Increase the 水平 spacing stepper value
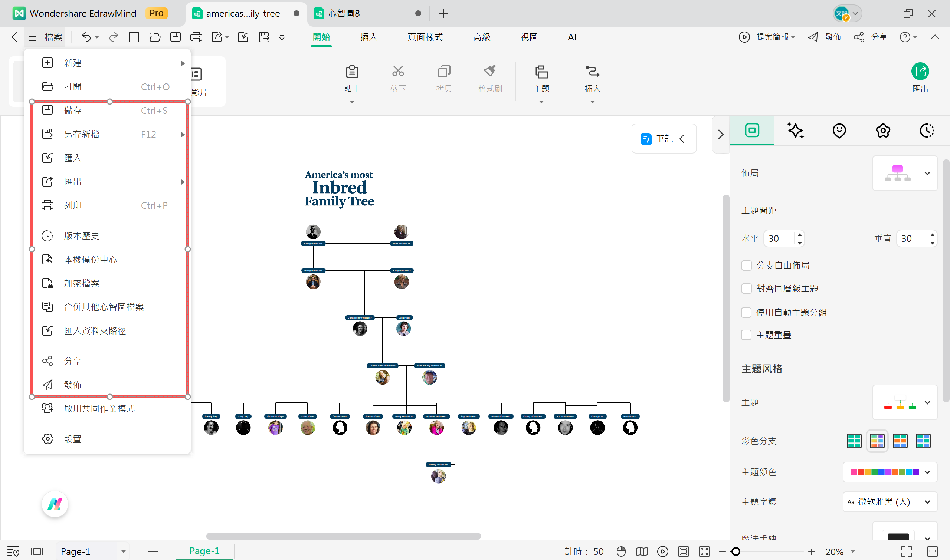950x560 pixels. pos(799,235)
